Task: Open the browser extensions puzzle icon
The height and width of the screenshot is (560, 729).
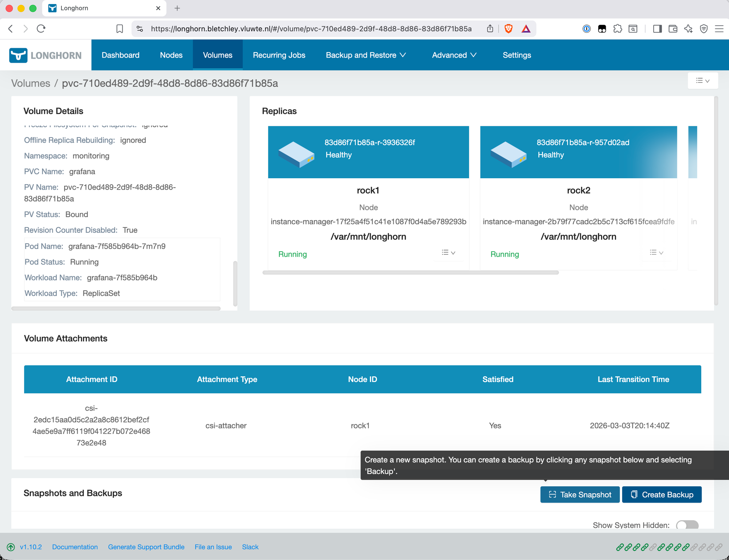Action: pyautogui.click(x=617, y=29)
